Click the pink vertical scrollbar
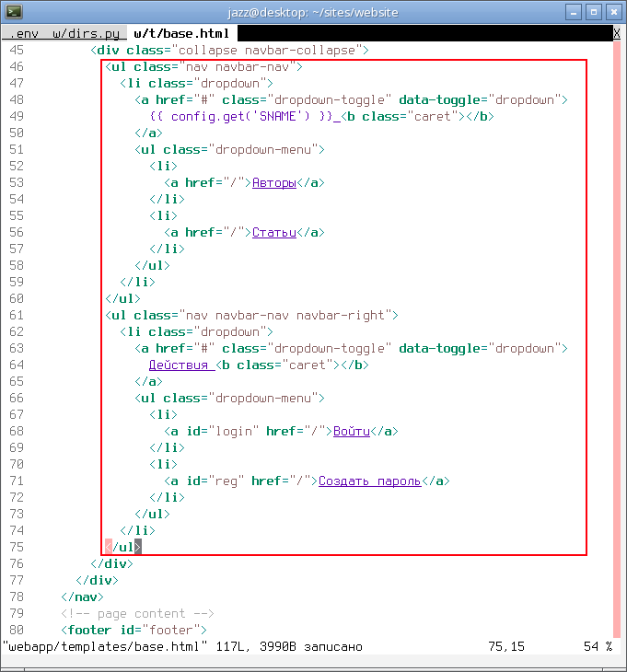The width and height of the screenshot is (627, 672). tap(617, 340)
